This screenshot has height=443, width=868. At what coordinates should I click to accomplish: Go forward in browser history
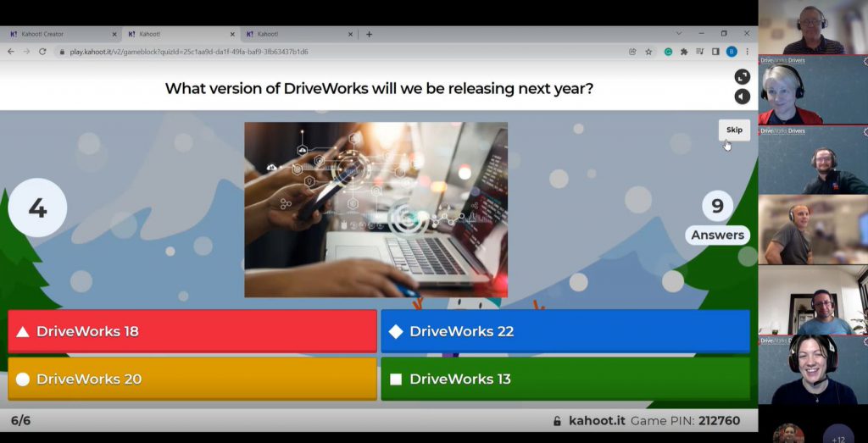click(x=26, y=52)
